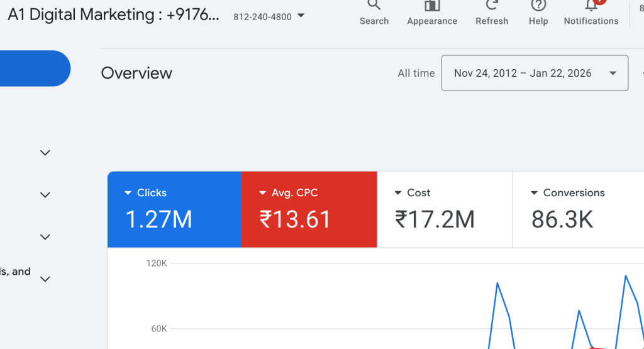Expand the third sidebar chevron section
This screenshot has width=644, height=349.
pos(45,237)
